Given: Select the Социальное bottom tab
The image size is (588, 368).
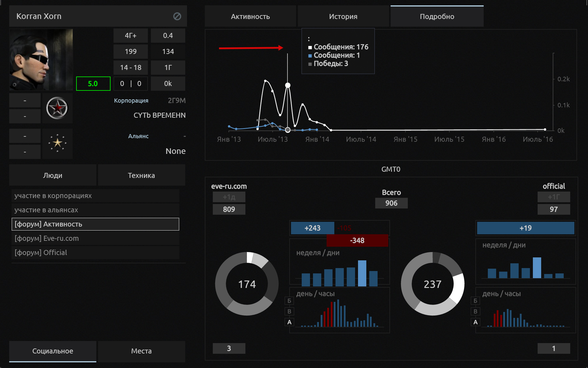Looking at the screenshot, I should point(53,351).
